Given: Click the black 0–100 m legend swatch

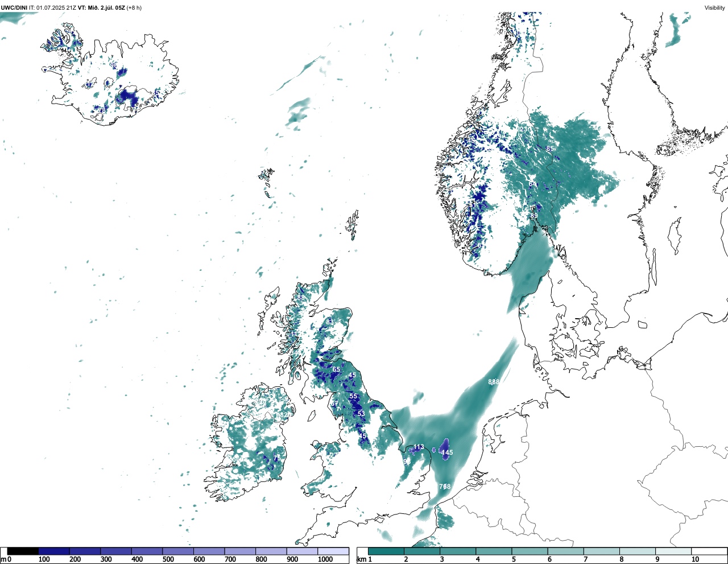Looking at the screenshot, I should 23,551.
